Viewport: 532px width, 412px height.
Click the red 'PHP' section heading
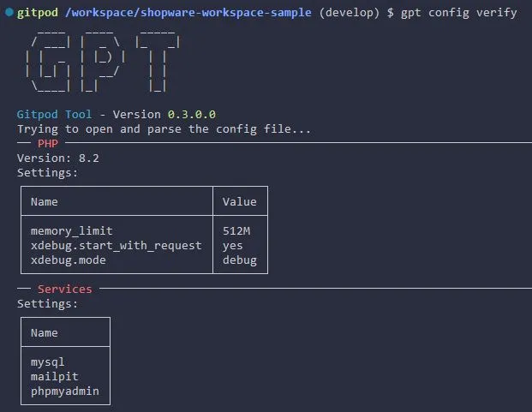(48, 143)
